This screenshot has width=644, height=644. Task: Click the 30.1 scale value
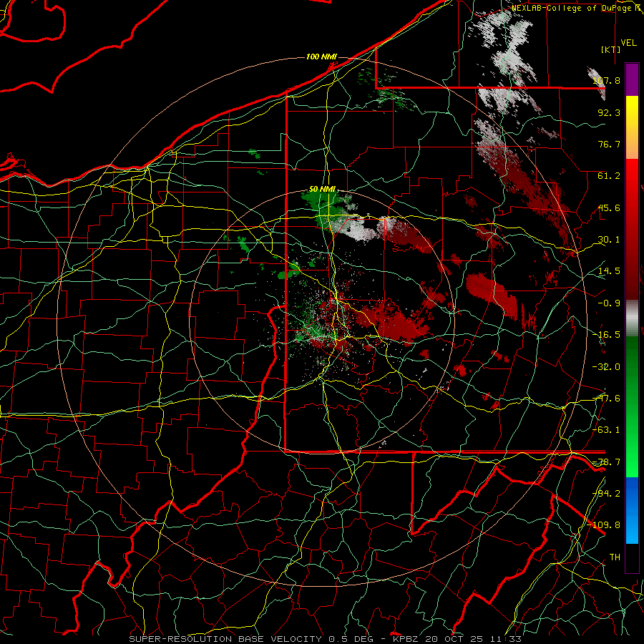pyautogui.click(x=609, y=240)
